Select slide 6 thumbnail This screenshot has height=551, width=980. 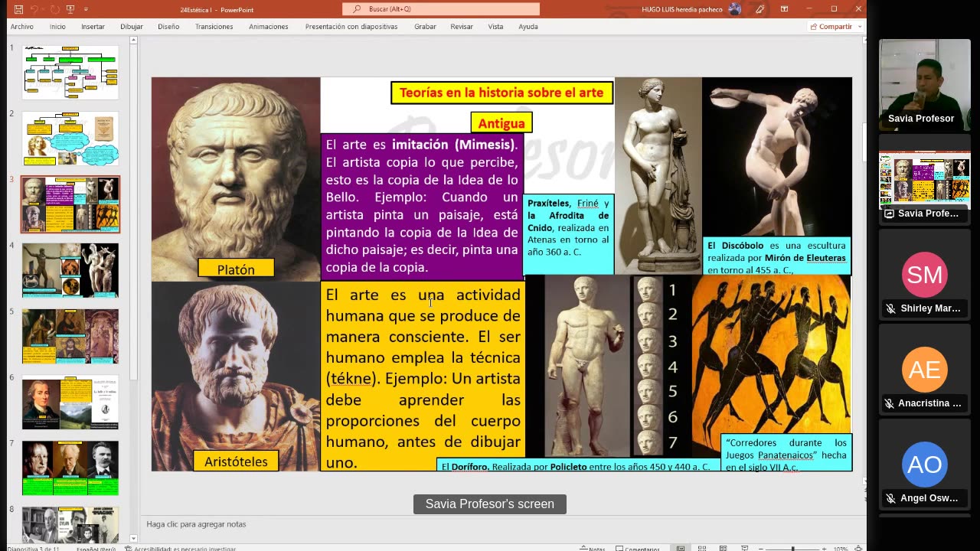point(70,402)
